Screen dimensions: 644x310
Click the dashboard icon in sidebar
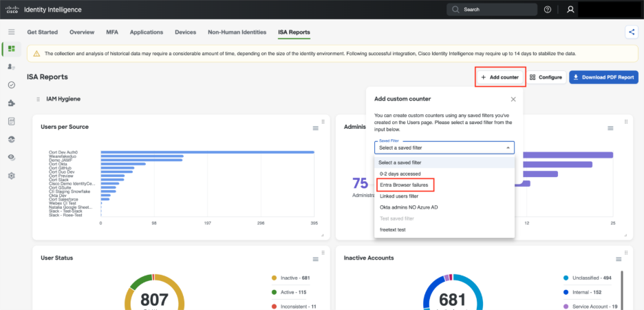click(x=11, y=49)
